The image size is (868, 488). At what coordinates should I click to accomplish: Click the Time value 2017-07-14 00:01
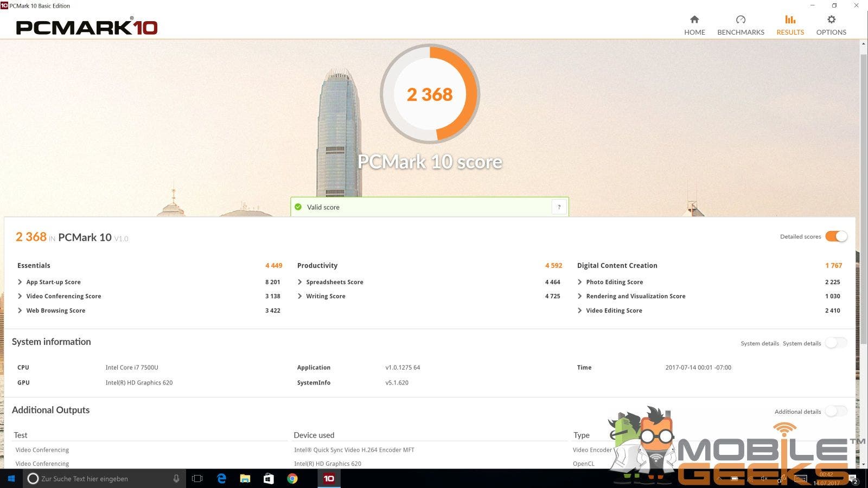coord(698,368)
